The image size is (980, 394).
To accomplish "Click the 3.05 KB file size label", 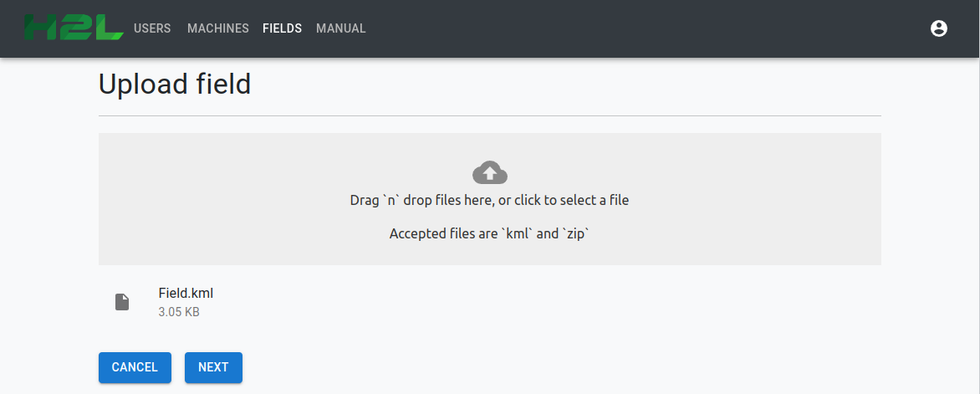I will tap(179, 313).
